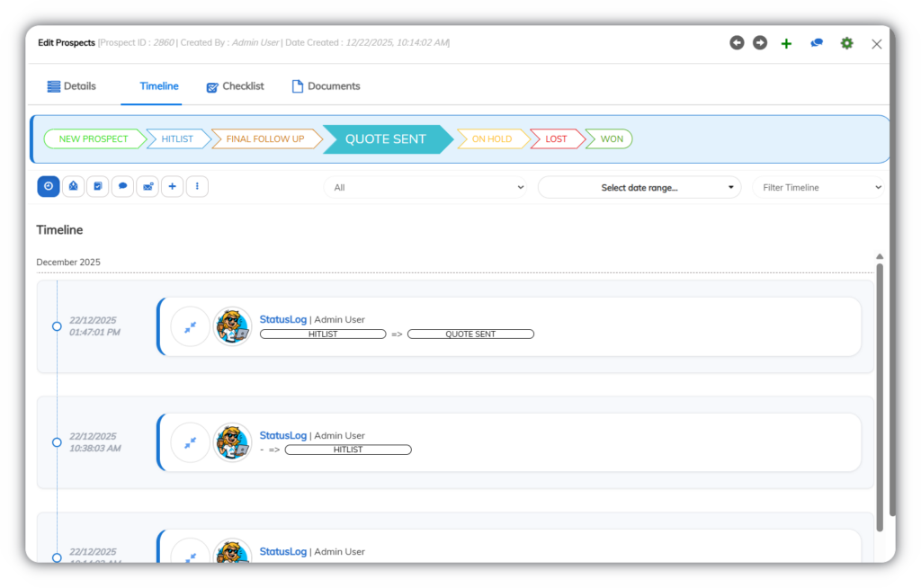Go to previous prospect using back arrow

pos(737,43)
